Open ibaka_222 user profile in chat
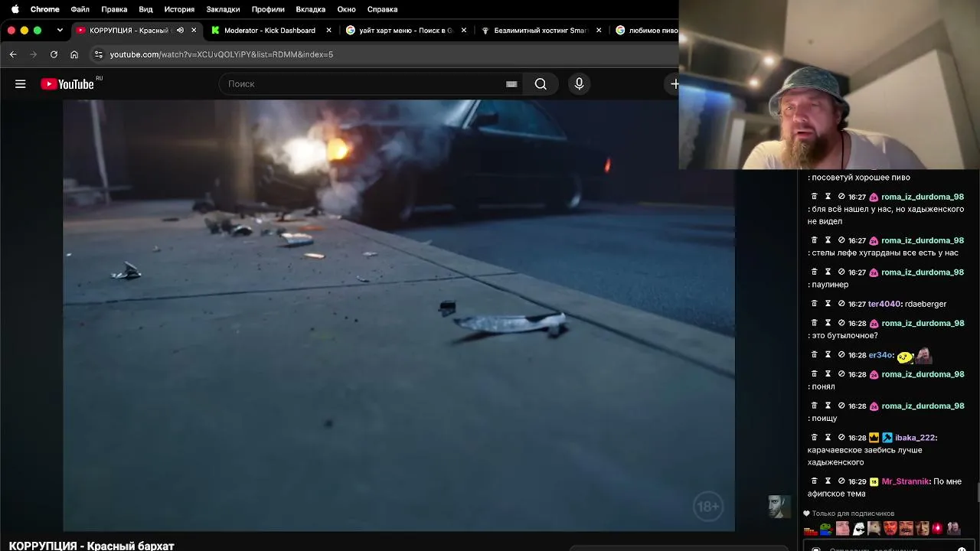980x551 pixels. tap(915, 438)
